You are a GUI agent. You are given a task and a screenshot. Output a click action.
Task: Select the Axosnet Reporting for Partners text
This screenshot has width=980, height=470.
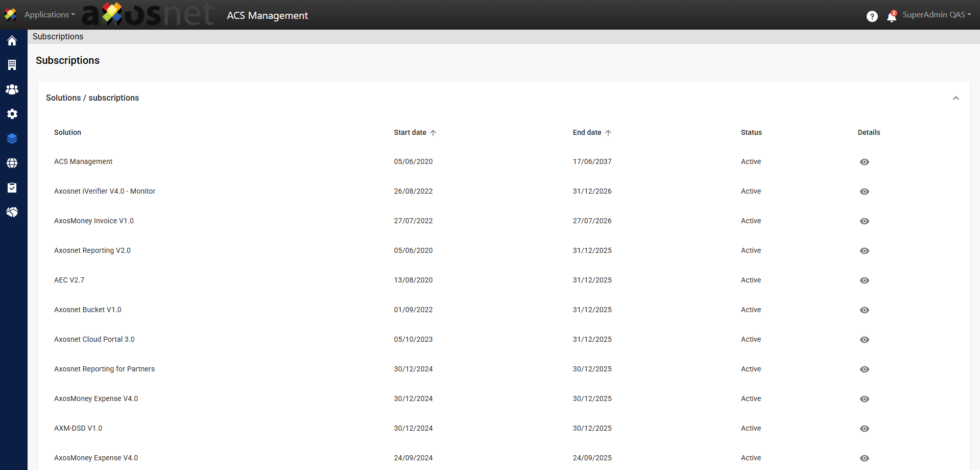104,369
